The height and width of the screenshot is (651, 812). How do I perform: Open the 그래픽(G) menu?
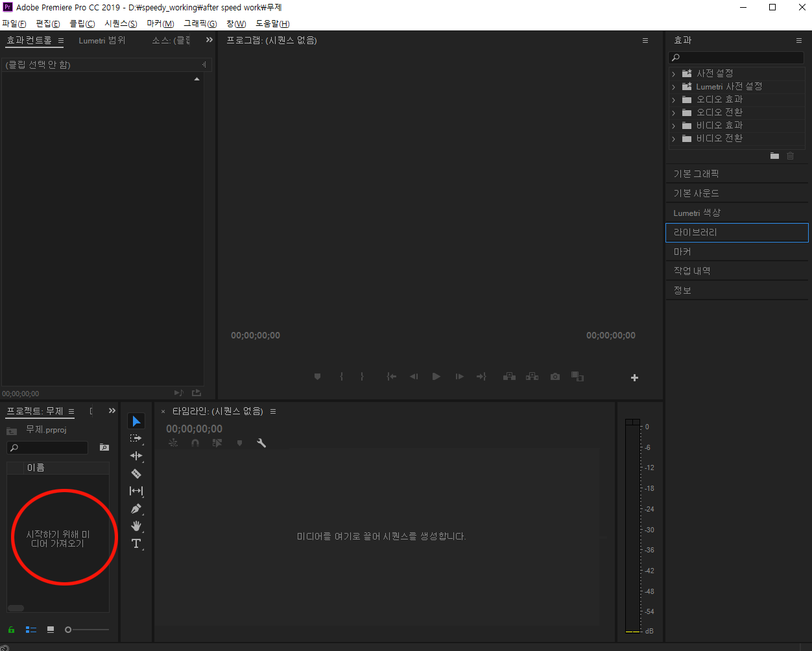coord(200,24)
